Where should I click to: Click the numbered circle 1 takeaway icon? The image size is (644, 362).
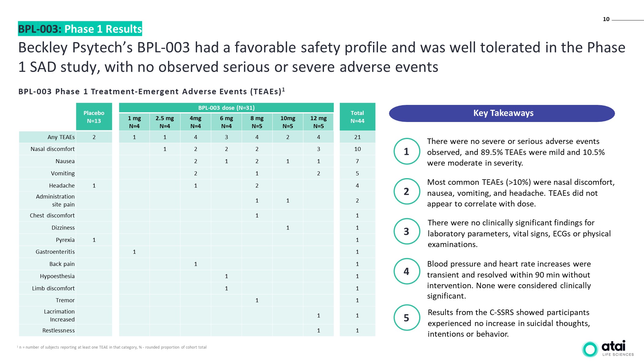pos(407,152)
